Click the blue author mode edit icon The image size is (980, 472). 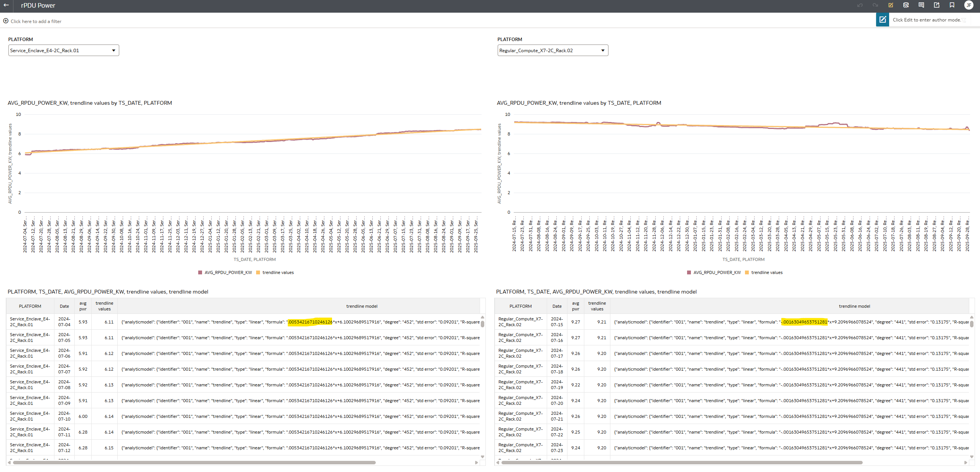tap(882, 20)
